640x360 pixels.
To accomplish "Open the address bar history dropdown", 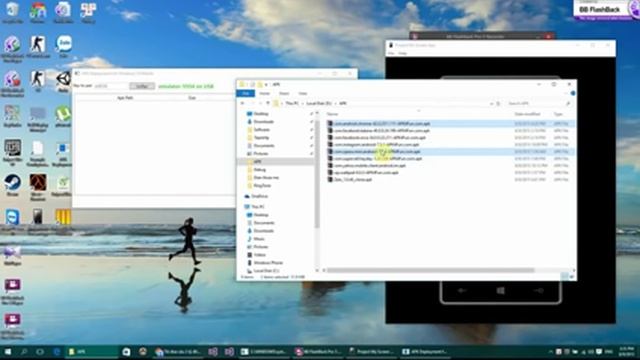I will (491, 104).
